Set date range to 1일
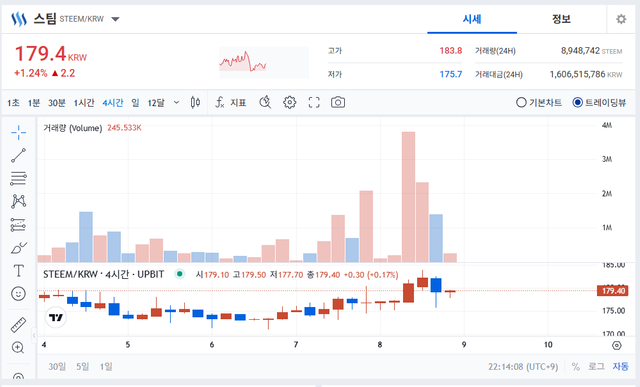Image resolution: width=640 pixels, height=387 pixels. [x=106, y=367]
